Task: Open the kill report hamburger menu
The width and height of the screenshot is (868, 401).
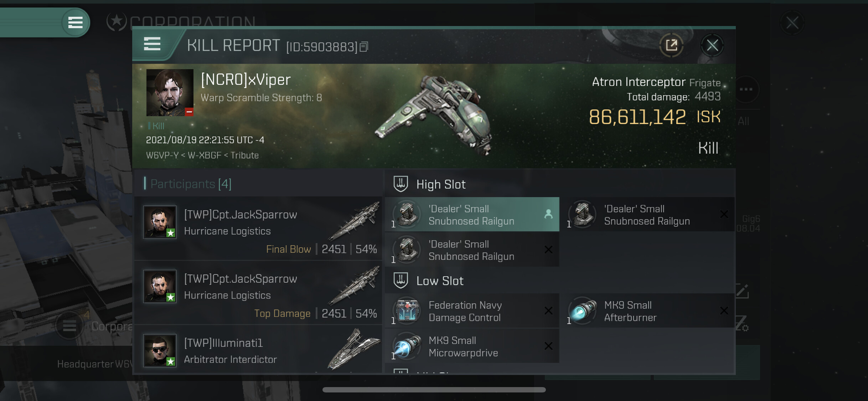Action: pyautogui.click(x=152, y=44)
